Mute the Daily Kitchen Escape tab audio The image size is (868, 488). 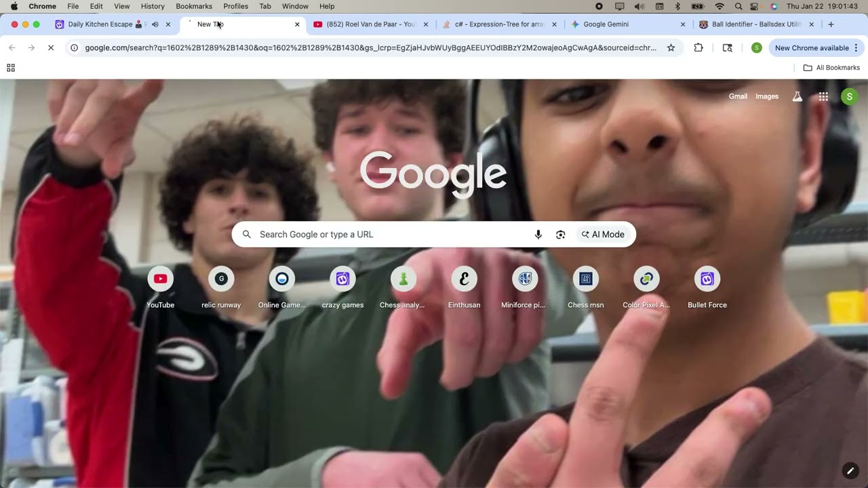[x=155, y=24]
